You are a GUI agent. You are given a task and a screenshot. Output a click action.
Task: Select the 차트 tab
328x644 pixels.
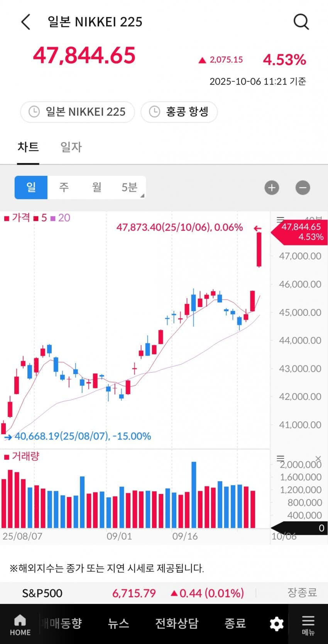click(x=28, y=147)
